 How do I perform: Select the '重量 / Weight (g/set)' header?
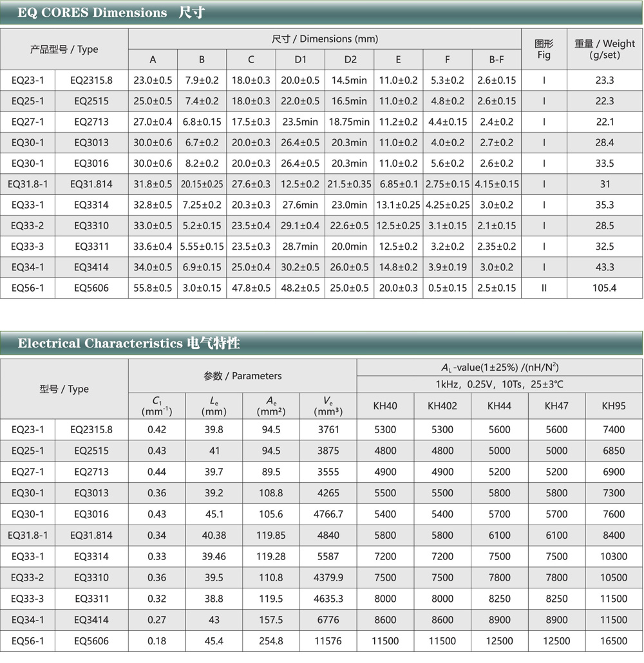pyautogui.click(x=605, y=50)
